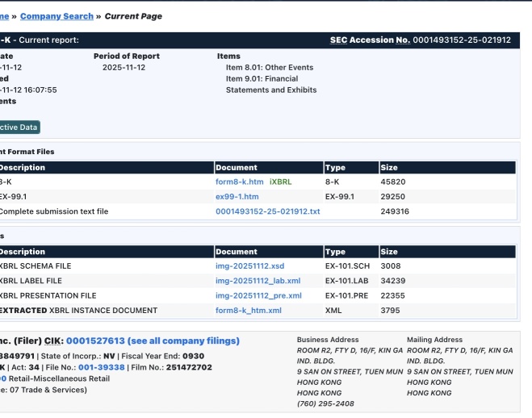Screen dimensions: 532x418
Task: Click the Business Address heading
Action: point(328,341)
